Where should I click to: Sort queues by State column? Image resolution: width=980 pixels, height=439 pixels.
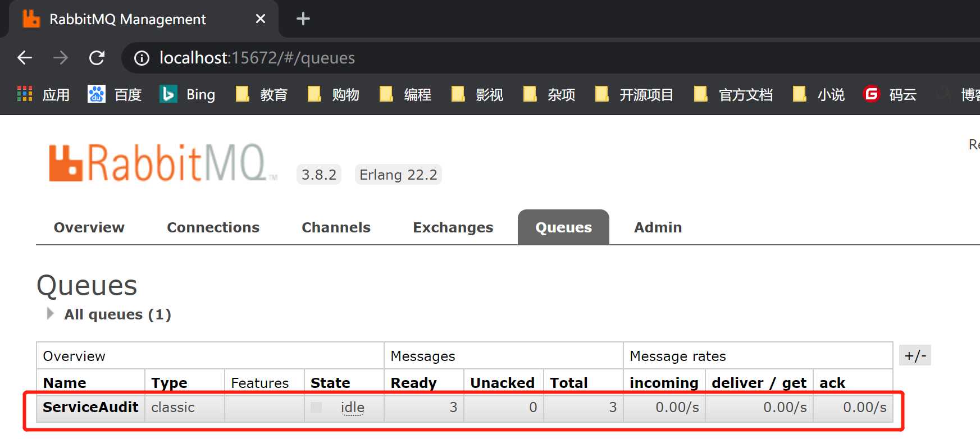pos(330,383)
